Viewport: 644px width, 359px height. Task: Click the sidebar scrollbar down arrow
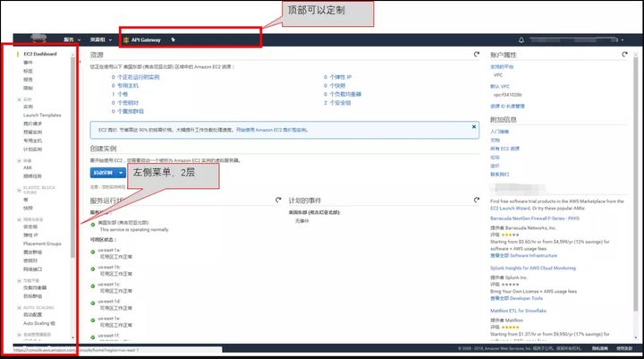[x=73, y=338]
